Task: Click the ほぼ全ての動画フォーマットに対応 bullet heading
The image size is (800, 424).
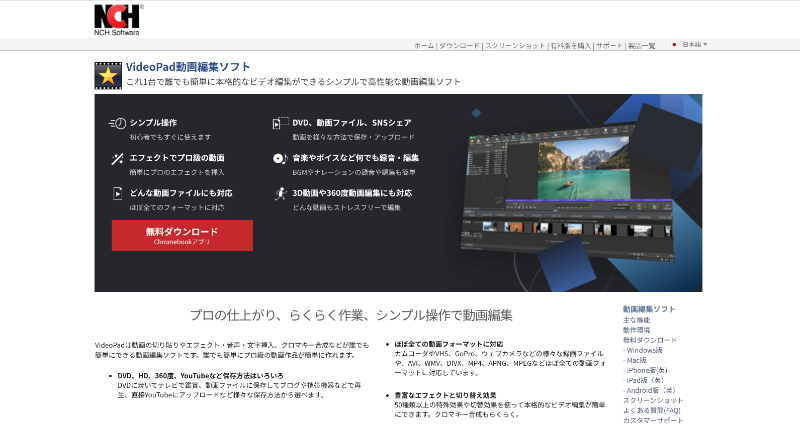Action: click(449, 344)
